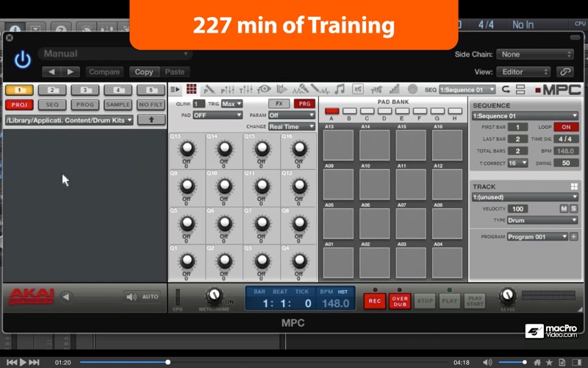Mute the track with M button

coord(564,209)
